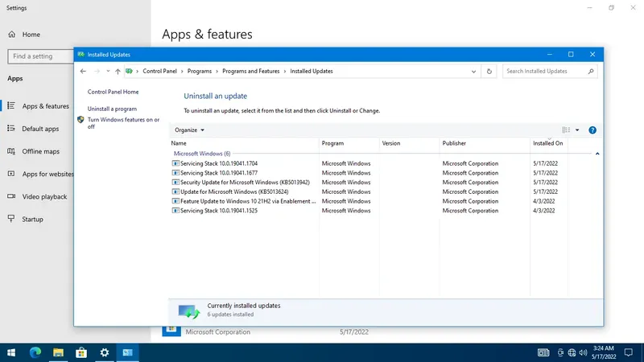Open the Control Panel Home link
The width and height of the screenshot is (644, 362).
113,93
